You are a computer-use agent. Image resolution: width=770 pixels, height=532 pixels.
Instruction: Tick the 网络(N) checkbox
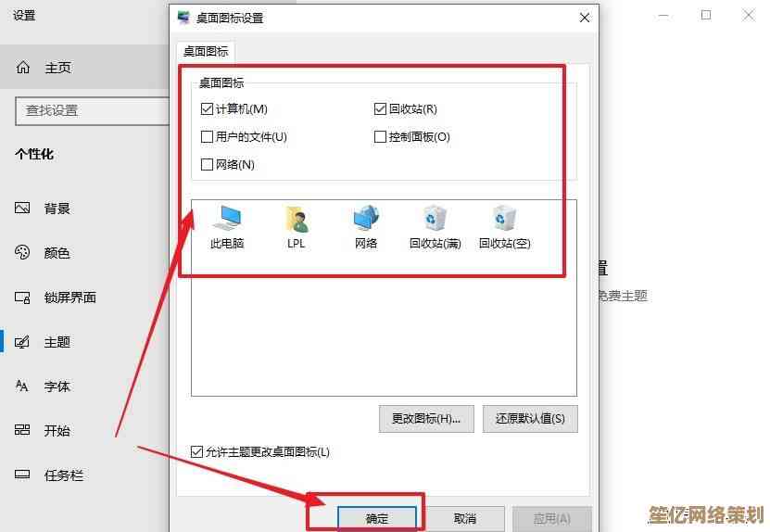click(x=207, y=164)
